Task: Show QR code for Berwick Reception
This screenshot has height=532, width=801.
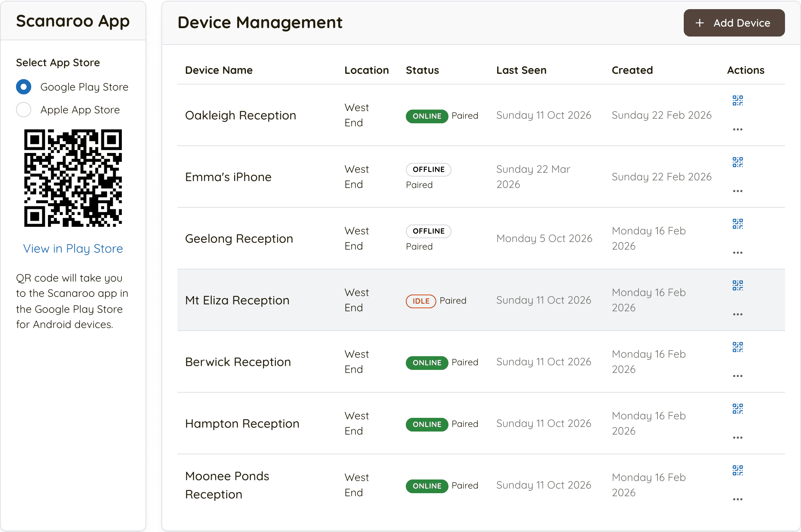Action: pyautogui.click(x=737, y=347)
